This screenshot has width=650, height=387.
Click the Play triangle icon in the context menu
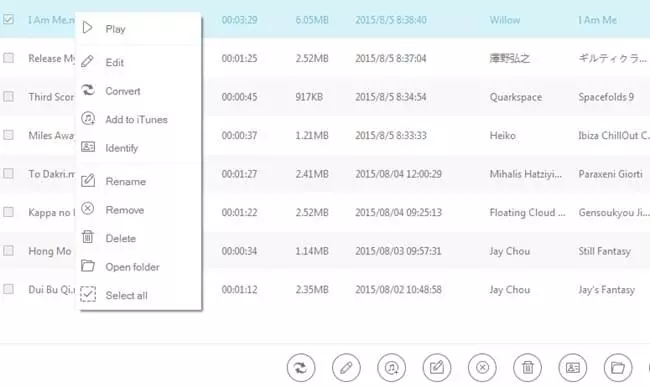(87, 28)
